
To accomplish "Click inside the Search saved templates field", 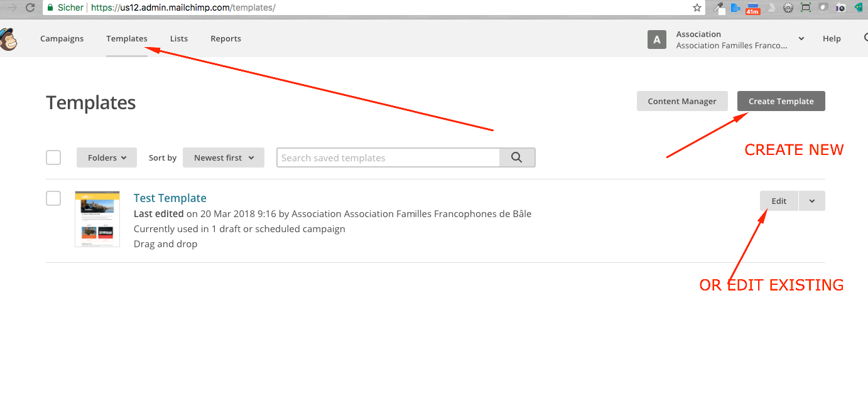I will coord(388,157).
